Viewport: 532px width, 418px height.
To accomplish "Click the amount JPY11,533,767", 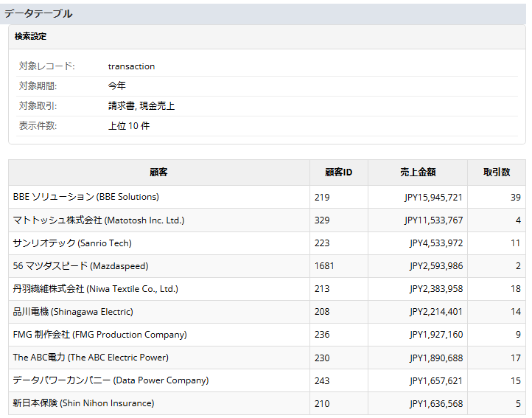I will pos(433,220).
